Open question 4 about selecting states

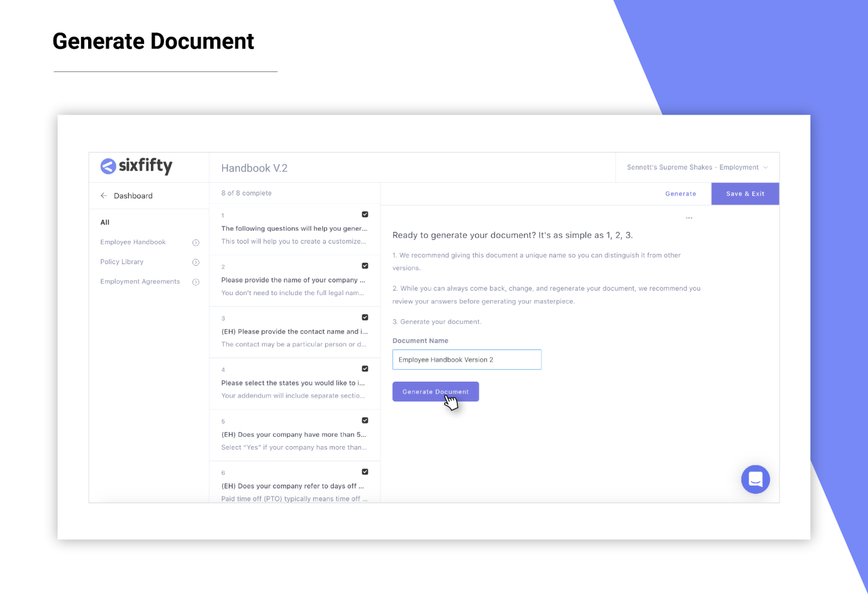[x=294, y=383]
